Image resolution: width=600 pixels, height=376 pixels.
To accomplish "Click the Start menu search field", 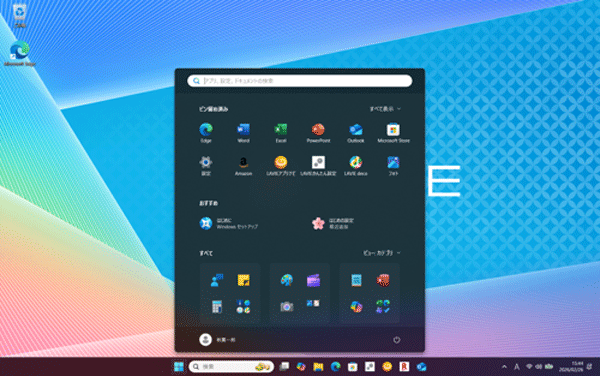I will 300,81.
